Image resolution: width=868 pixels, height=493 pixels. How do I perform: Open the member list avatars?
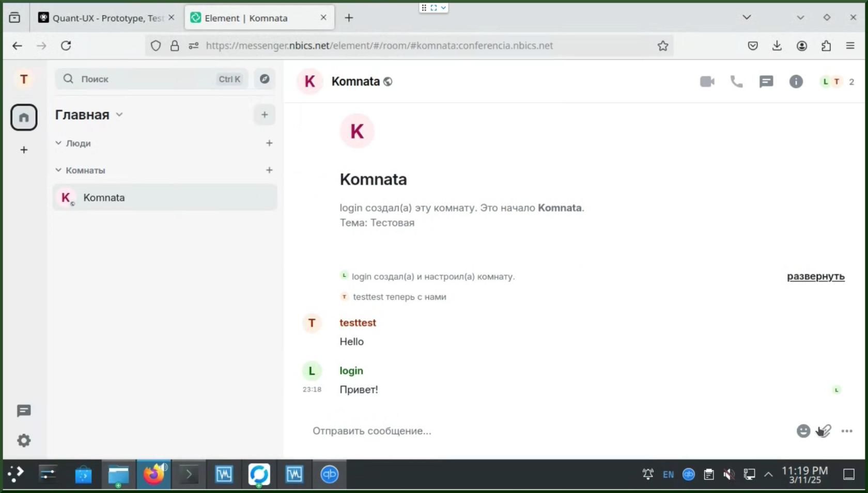tap(836, 82)
